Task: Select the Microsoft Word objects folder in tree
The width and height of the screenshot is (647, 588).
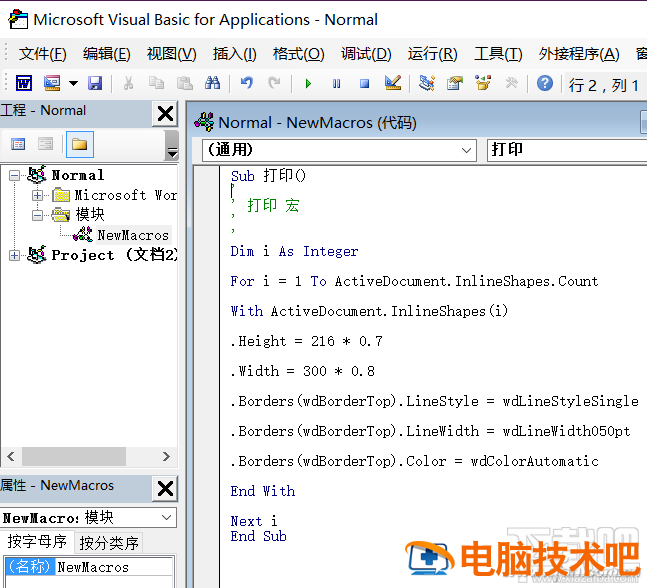Action: coord(125,195)
